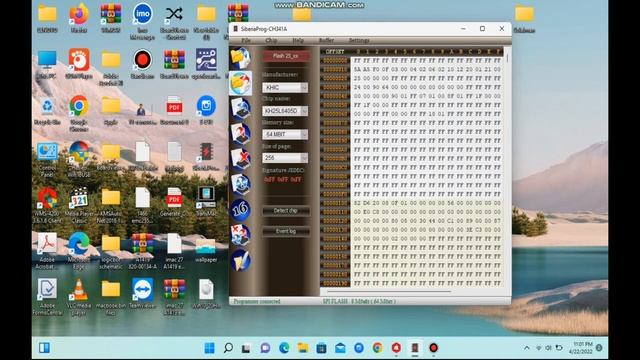
Task: Select the Recycle Bin on desktop
Action: click(x=47, y=110)
